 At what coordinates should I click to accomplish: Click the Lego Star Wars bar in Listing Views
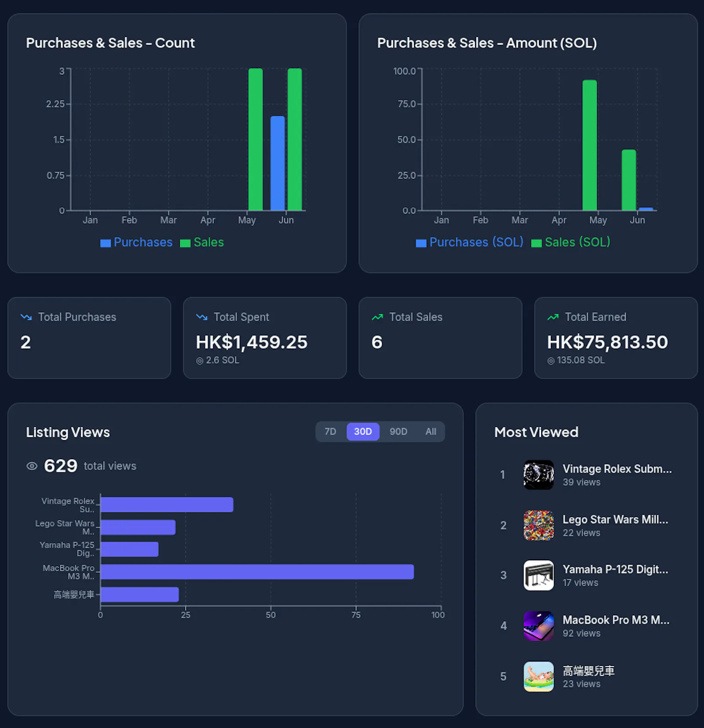(x=138, y=527)
